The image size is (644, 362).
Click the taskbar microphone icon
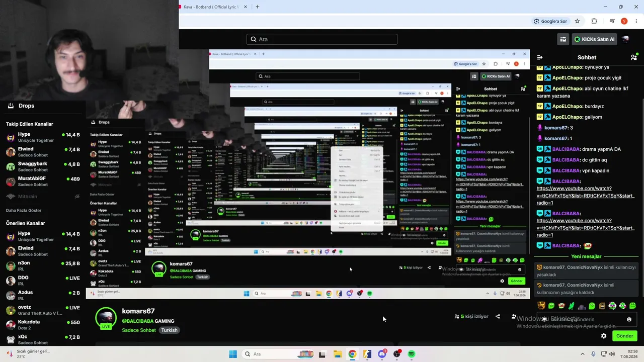click(x=593, y=354)
